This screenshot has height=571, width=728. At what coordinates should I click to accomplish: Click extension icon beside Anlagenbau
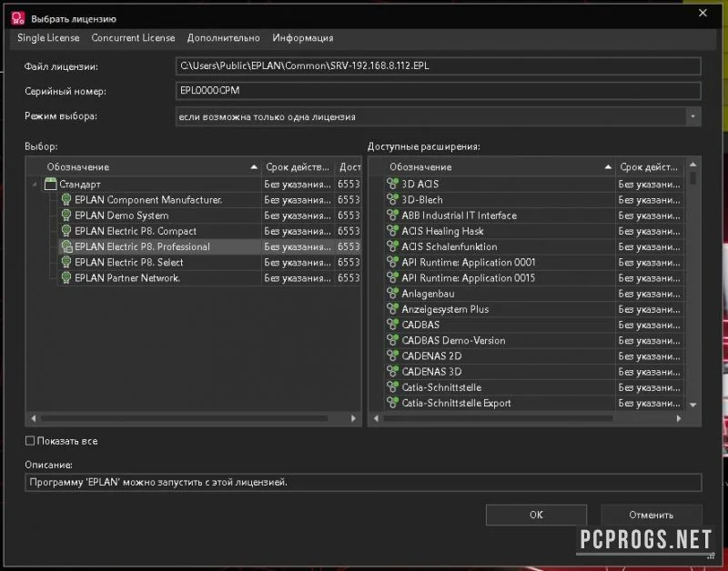[393, 293]
